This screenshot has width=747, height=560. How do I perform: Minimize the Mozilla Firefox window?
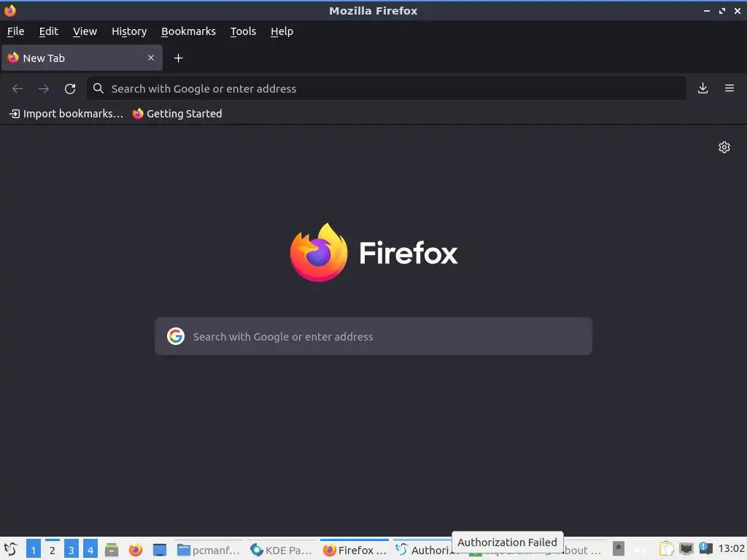pyautogui.click(x=707, y=10)
